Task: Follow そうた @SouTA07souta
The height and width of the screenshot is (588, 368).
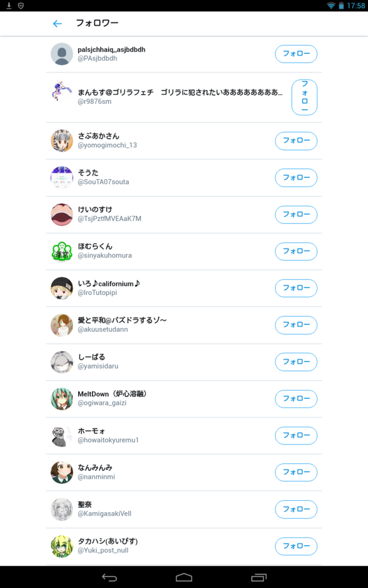Action: 296,178
